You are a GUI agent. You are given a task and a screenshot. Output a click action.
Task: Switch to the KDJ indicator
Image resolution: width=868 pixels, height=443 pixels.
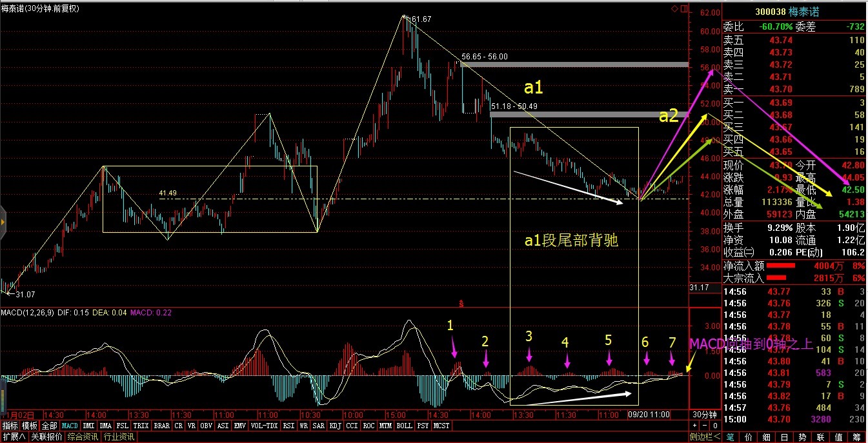(336, 426)
